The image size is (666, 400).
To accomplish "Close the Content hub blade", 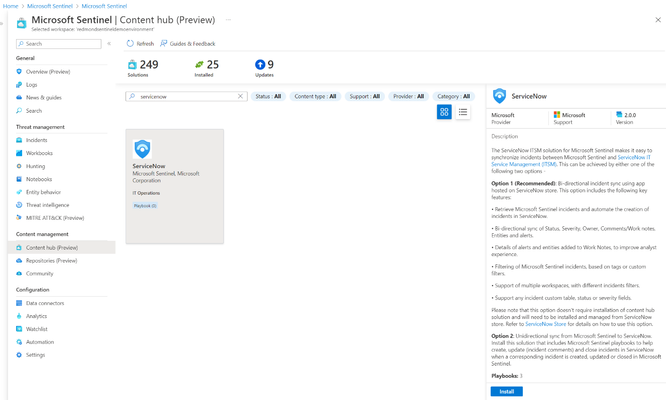I will point(658,20).
